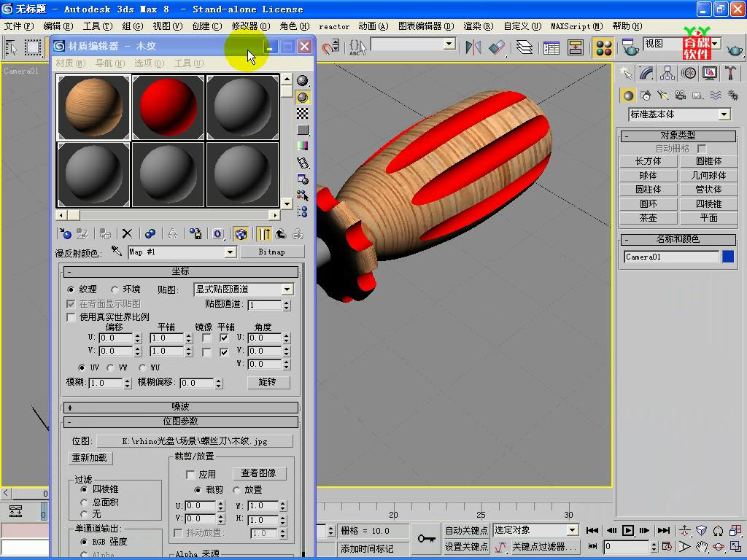The image size is (747, 560).
Task: Open the Map #1 name dropdown
Action: 230,252
